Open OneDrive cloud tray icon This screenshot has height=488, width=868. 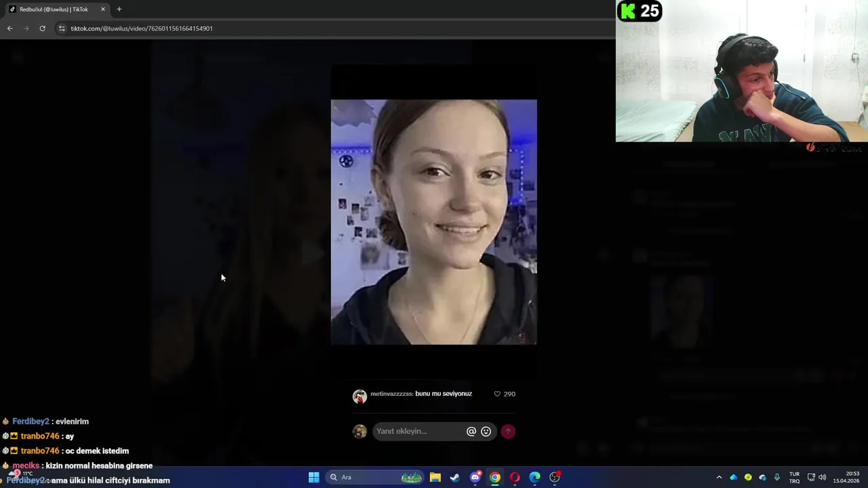pos(733,477)
